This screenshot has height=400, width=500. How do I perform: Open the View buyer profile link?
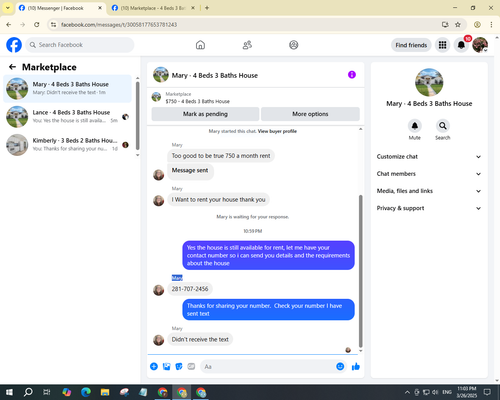coord(277,131)
